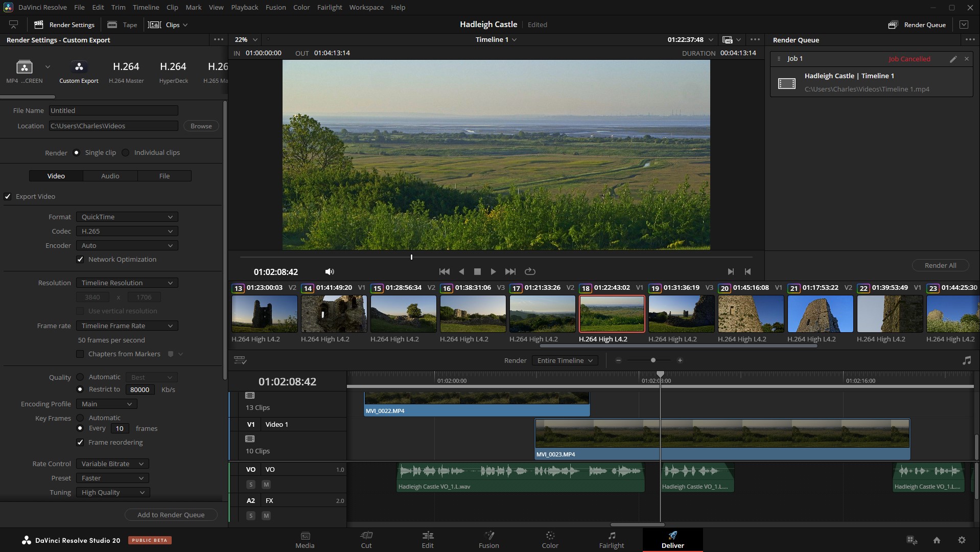Open the Format dropdown showing QuickTime
The image size is (980, 552).
coord(127,217)
